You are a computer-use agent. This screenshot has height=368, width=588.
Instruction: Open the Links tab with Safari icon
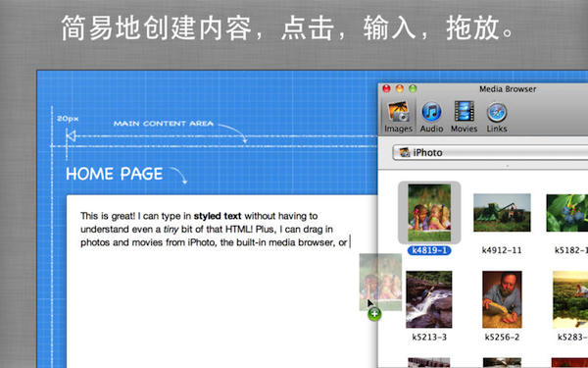coord(497,117)
